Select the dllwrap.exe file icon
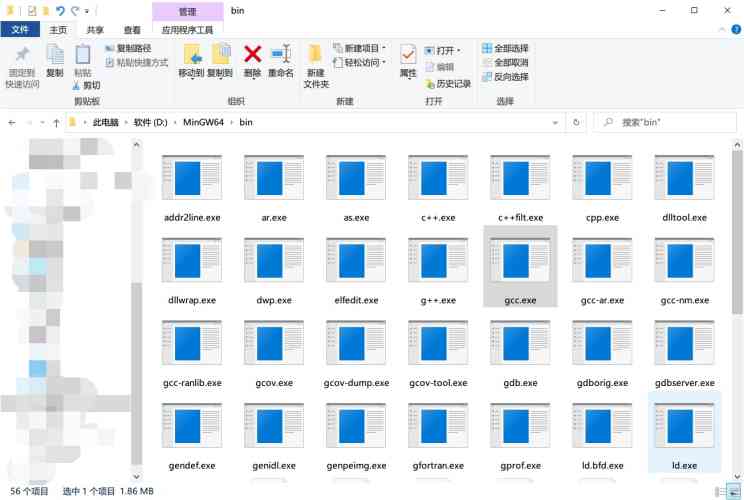 tap(192, 260)
